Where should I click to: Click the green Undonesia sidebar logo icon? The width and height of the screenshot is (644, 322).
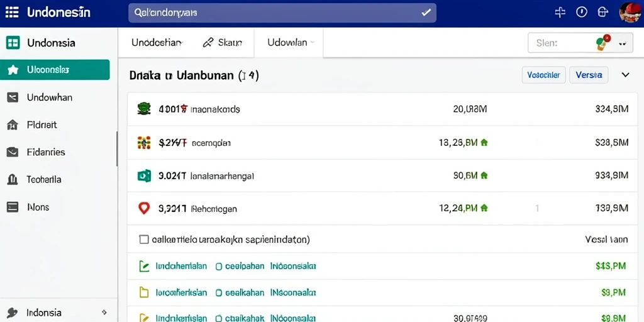13,43
